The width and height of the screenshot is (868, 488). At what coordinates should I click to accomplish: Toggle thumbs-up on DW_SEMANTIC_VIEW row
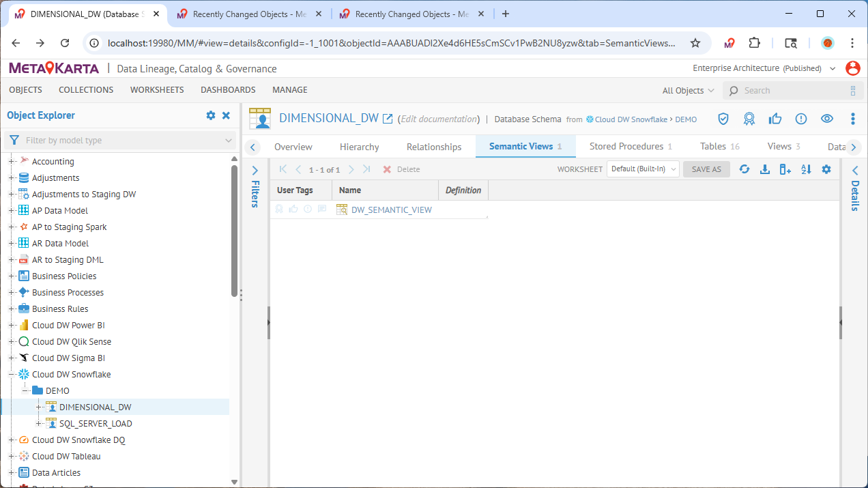(x=293, y=210)
